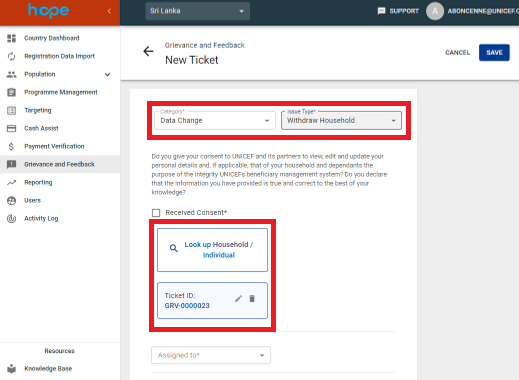Open the user avatar with letter A
The image size is (519, 380).
(435, 11)
